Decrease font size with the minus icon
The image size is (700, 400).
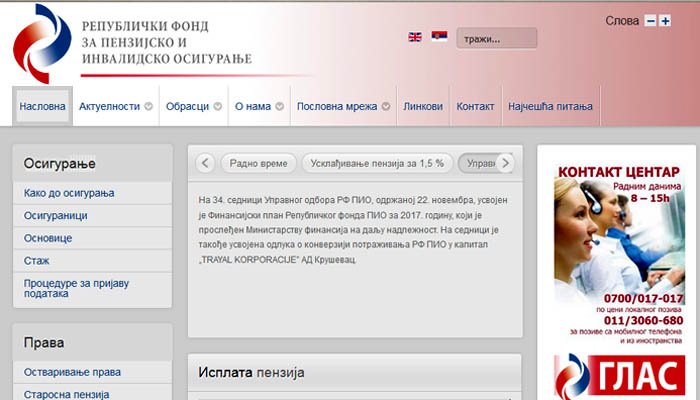pyautogui.click(x=650, y=20)
